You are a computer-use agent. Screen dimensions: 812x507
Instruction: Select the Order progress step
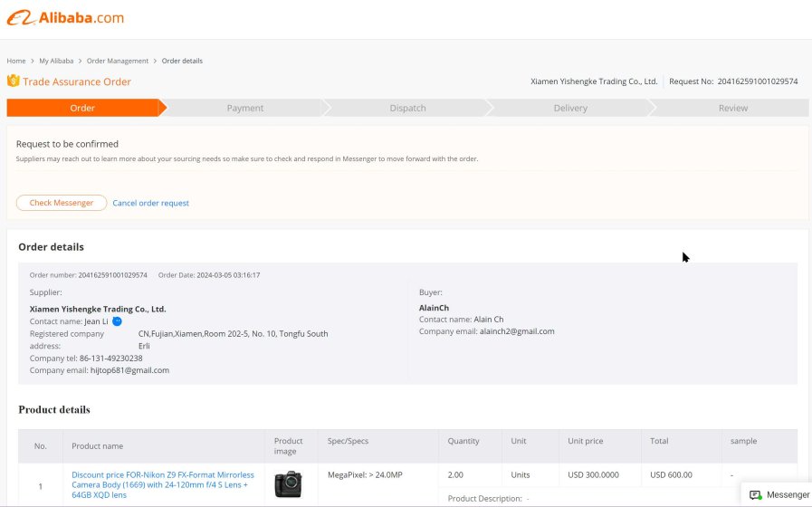[83, 108]
